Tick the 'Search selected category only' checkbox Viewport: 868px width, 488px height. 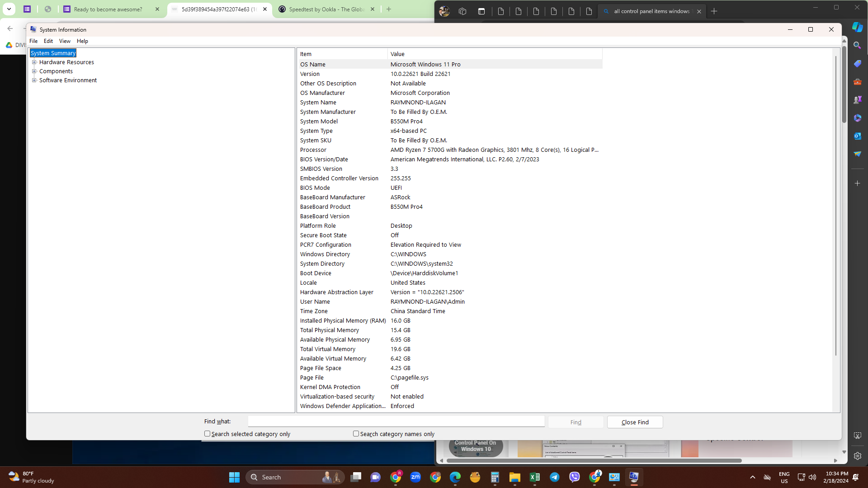point(207,434)
